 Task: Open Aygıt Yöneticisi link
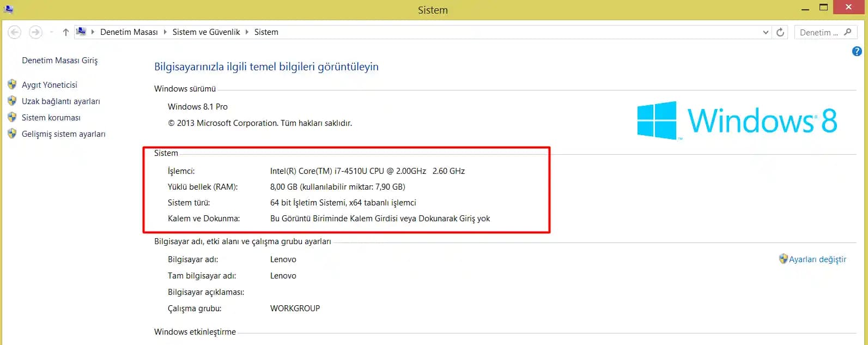coord(50,85)
